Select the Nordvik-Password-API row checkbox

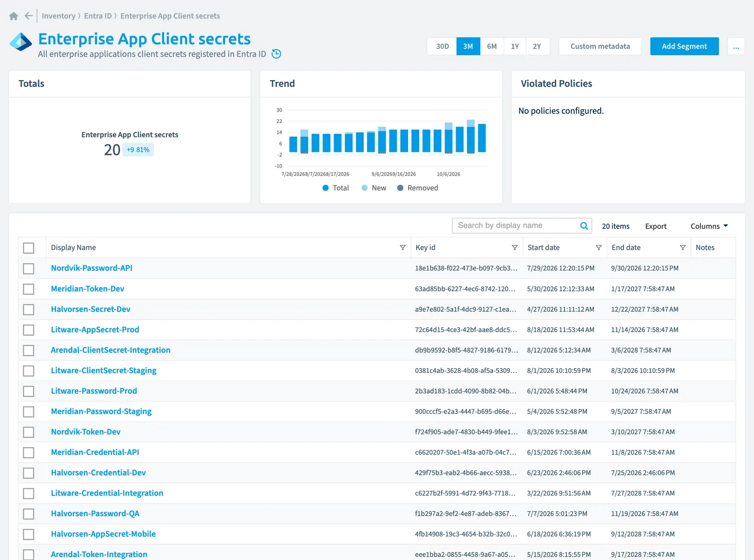click(29, 268)
